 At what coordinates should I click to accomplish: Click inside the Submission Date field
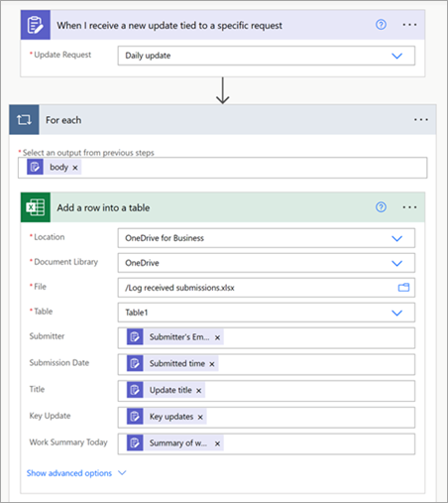pyautogui.click(x=267, y=364)
